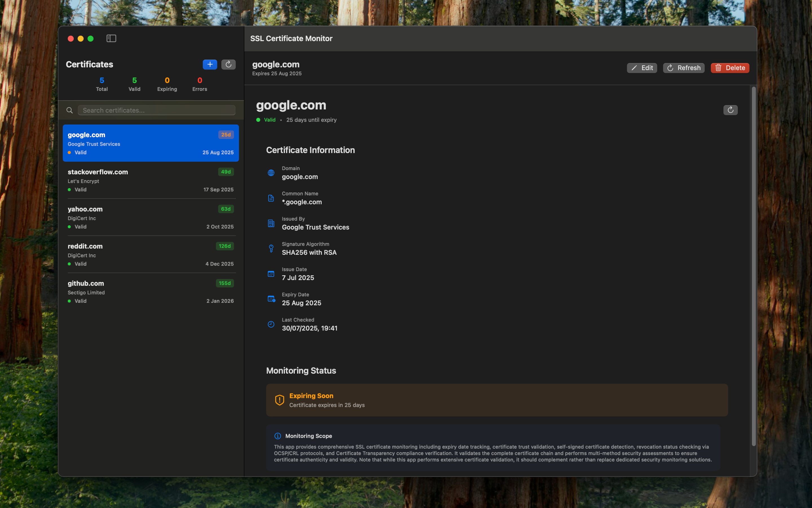Click "2 Oct 2025" on yahoo.com row

(220, 227)
